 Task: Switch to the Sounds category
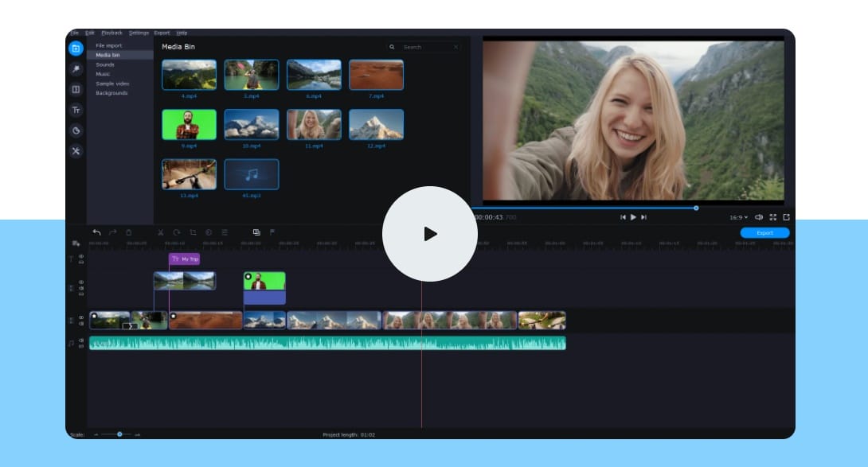tap(104, 64)
